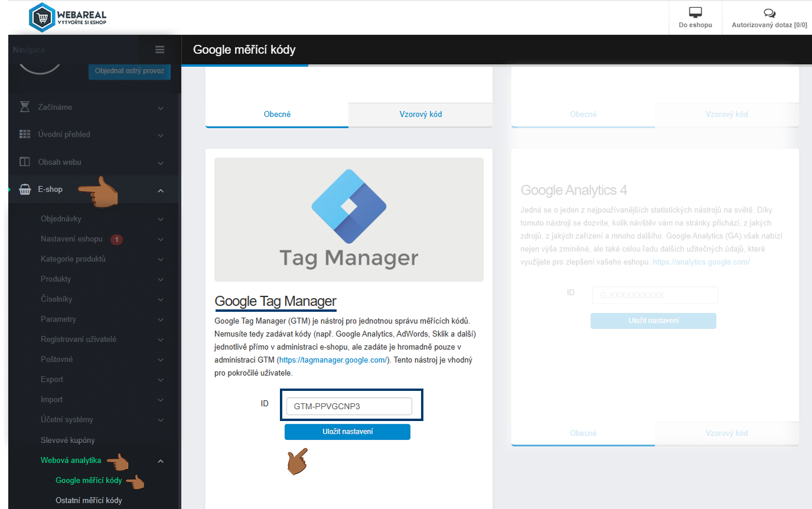Click the Google Analytics 4 heading
This screenshot has height=509, width=812.
(x=574, y=190)
